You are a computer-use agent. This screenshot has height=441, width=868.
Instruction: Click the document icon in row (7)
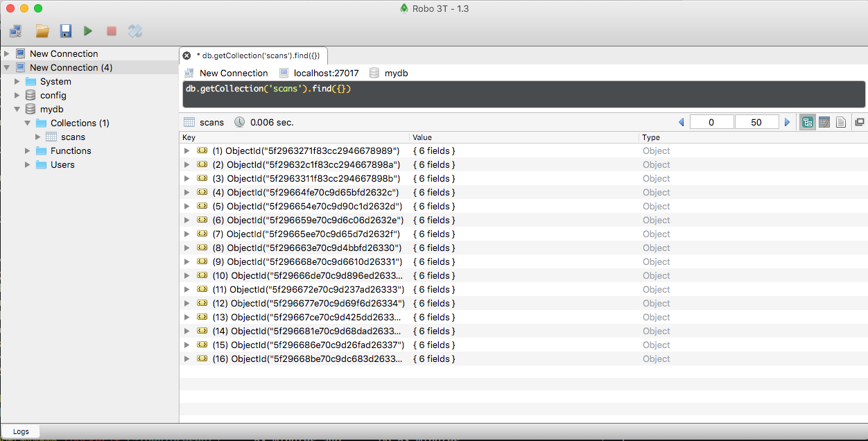(202, 234)
